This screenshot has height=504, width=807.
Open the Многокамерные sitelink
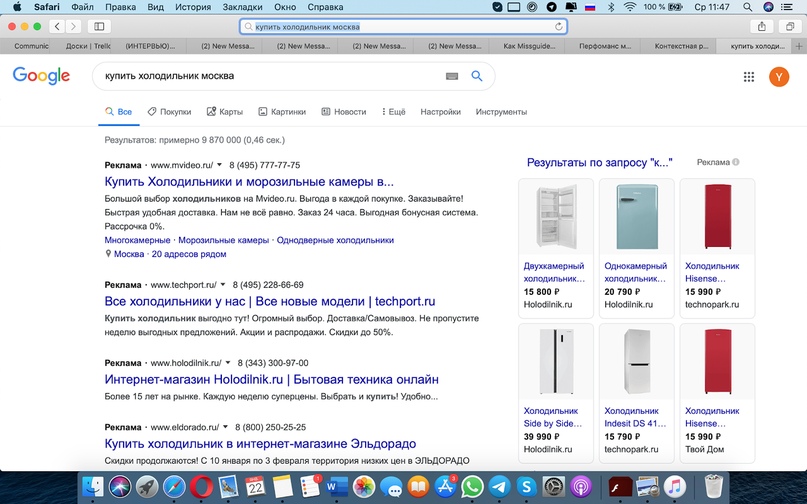tap(137, 240)
